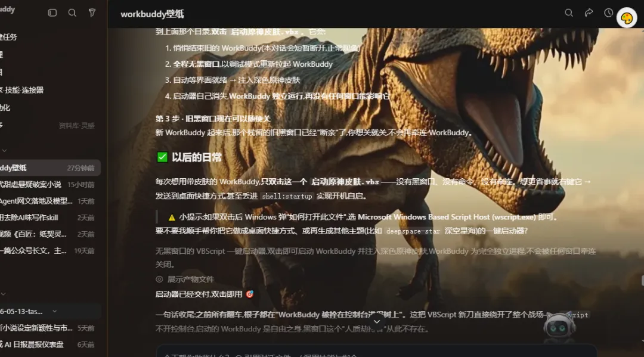Click the green checkmark emoji beside 以后的日常

click(162, 157)
